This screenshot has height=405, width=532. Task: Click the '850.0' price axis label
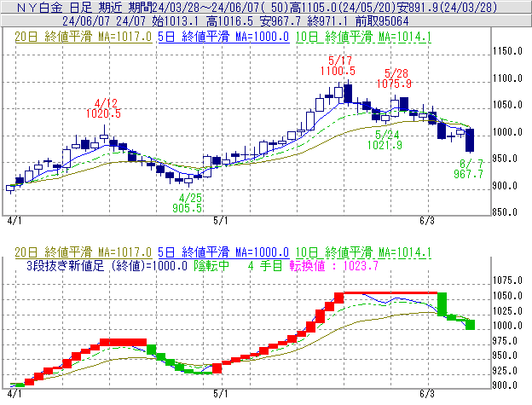click(505, 212)
